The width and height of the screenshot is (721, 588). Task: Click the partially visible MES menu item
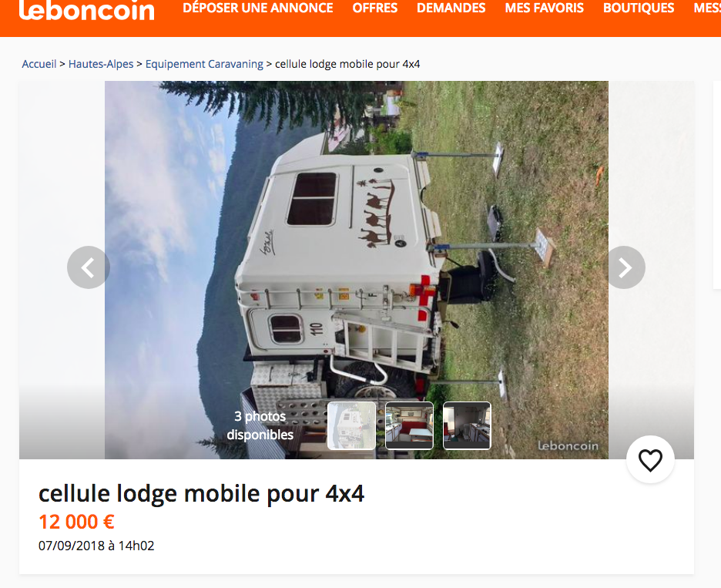707,8
